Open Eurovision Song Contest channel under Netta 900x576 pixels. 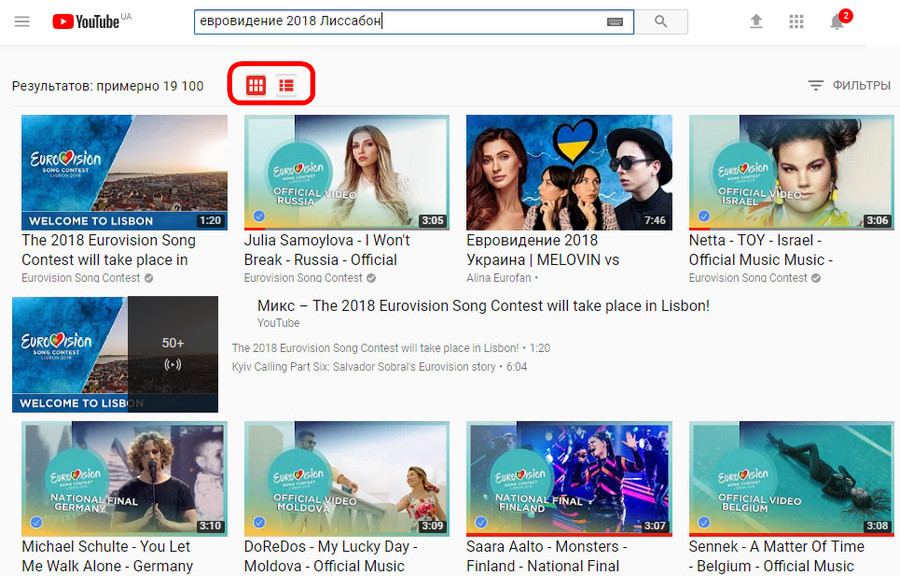(748, 278)
